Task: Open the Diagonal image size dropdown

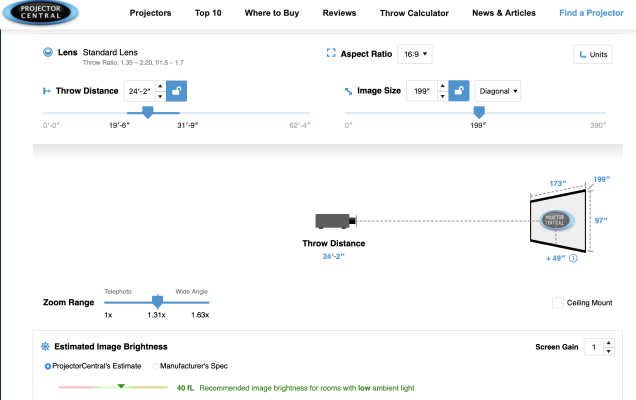Action: 498,91
